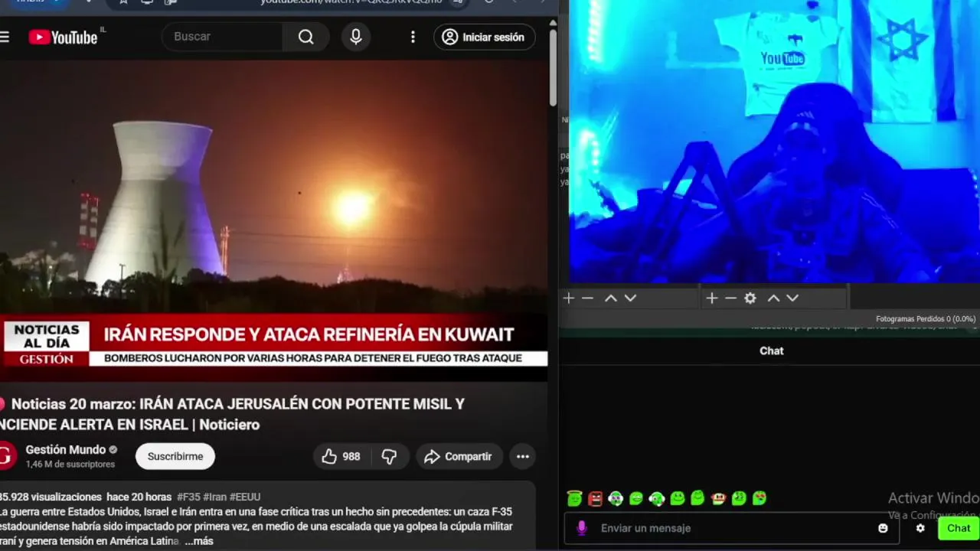This screenshot has height=551, width=980.
Task: Insert the heart-eyes green emote
Action: pos(759,498)
